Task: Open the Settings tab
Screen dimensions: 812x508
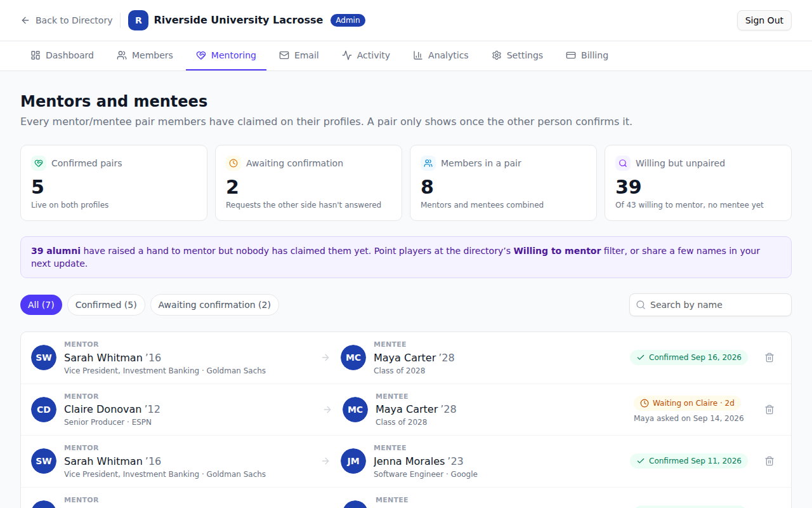Action: pos(517,55)
